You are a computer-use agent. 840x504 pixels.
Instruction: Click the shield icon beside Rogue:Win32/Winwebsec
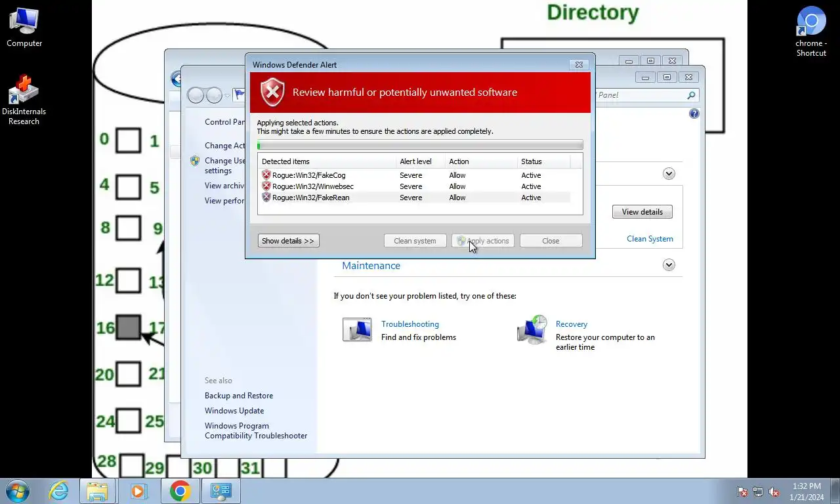[x=266, y=186]
